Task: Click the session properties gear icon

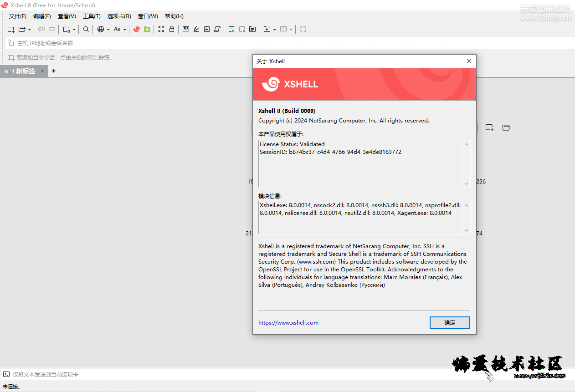Action: pyautogui.click(x=67, y=29)
